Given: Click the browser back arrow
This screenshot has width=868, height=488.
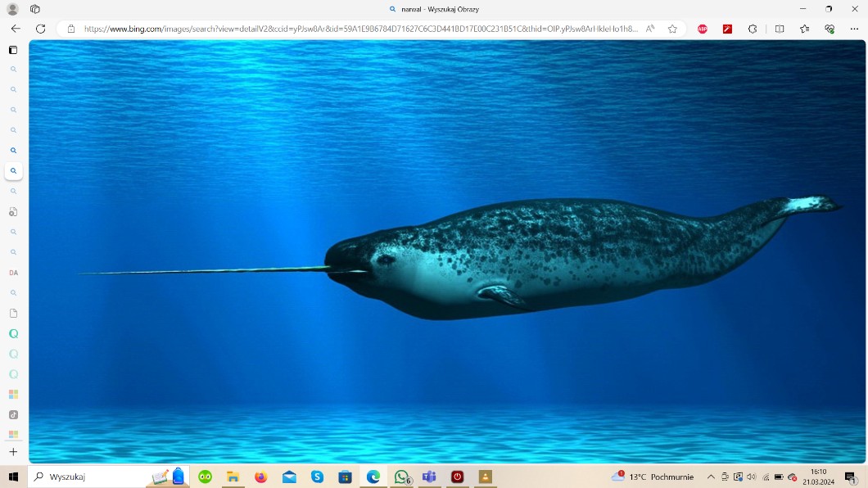Looking at the screenshot, I should [16, 29].
